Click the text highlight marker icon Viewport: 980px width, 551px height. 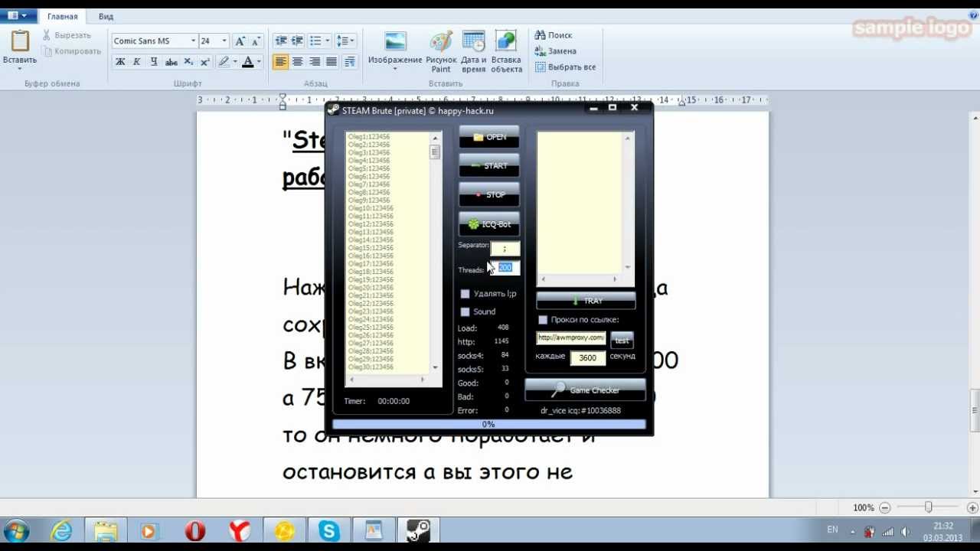coord(224,62)
